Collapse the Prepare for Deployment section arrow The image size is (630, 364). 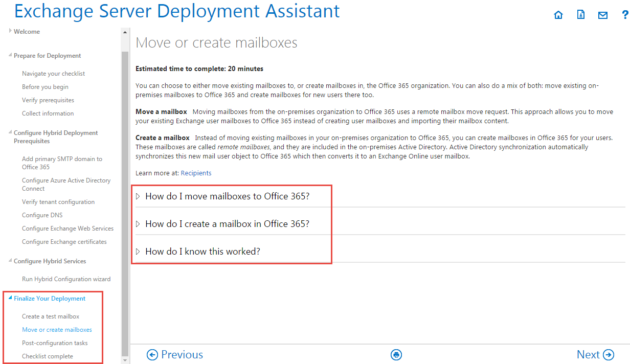(x=10, y=55)
